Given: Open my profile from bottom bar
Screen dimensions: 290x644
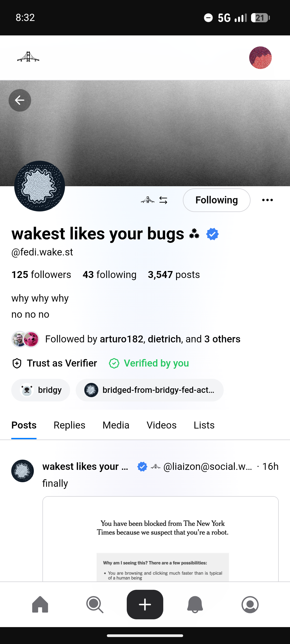Looking at the screenshot, I should pyautogui.click(x=250, y=605).
